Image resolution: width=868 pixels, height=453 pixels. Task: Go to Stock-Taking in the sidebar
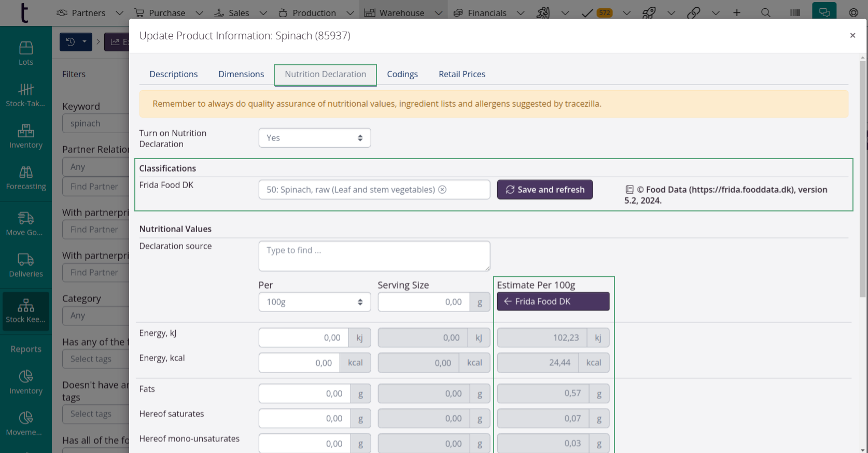[x=25, y=95]
